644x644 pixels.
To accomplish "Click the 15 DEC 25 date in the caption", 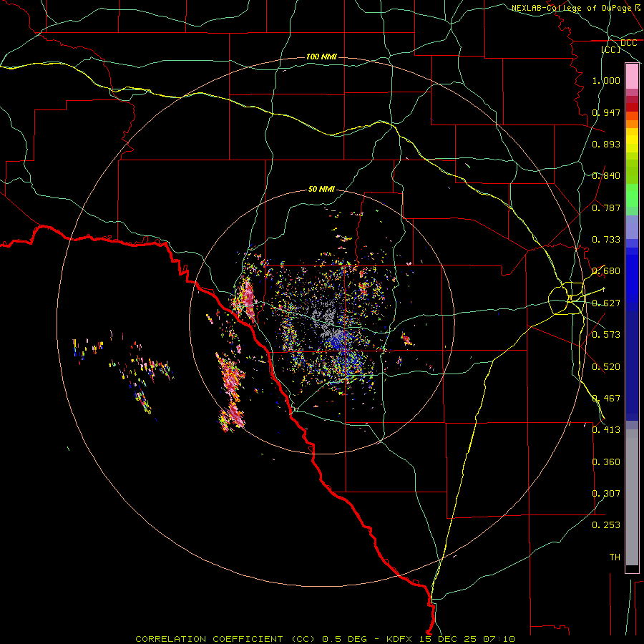I will [448, 639].
